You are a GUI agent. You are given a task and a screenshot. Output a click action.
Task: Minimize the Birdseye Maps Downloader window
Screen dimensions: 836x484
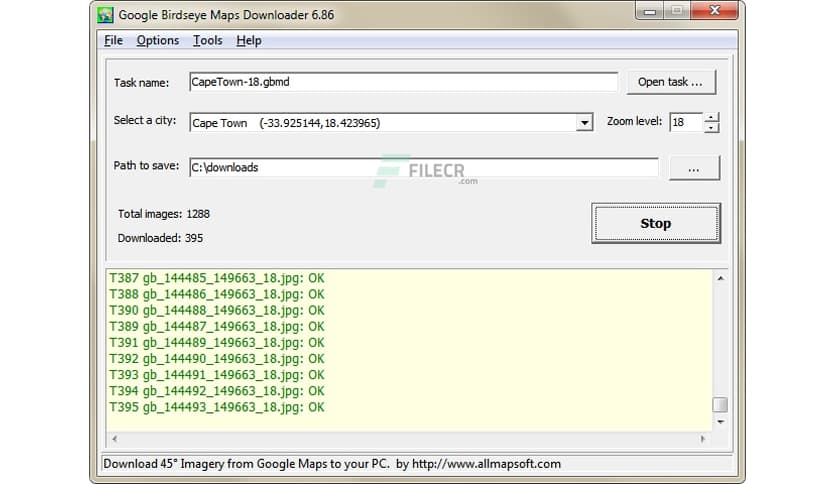pos(649,11)
